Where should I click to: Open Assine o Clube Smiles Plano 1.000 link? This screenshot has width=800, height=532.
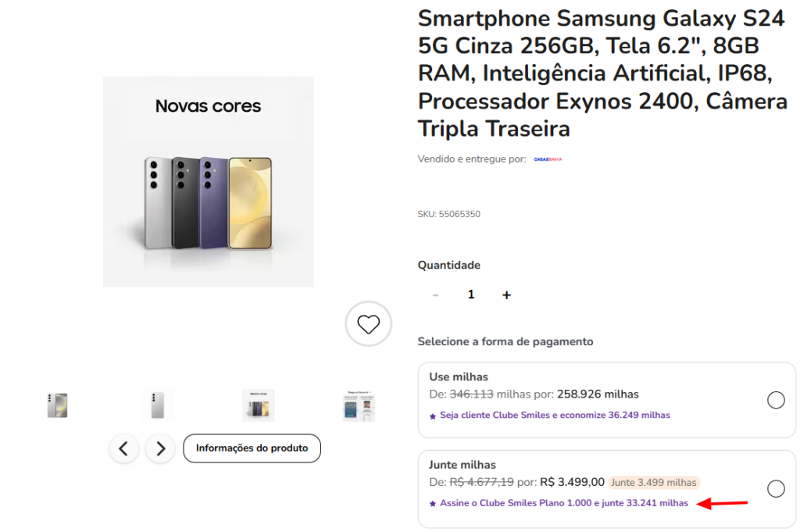(564, 503)
